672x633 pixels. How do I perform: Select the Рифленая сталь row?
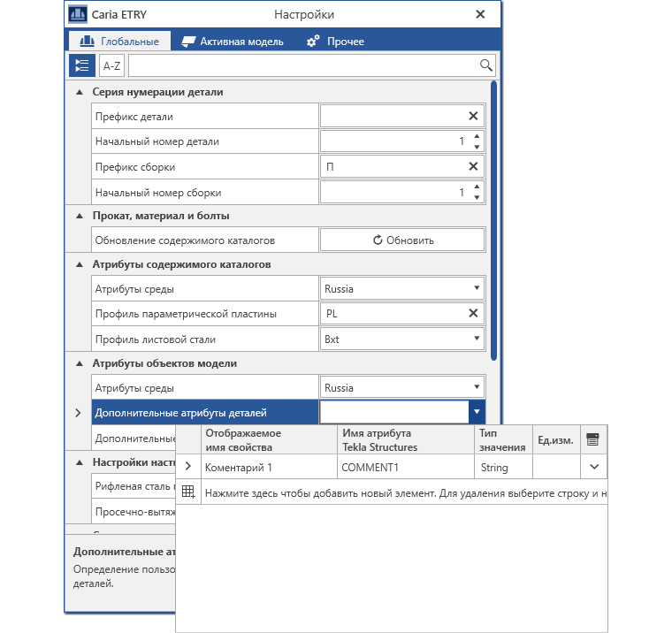point(134,486)
